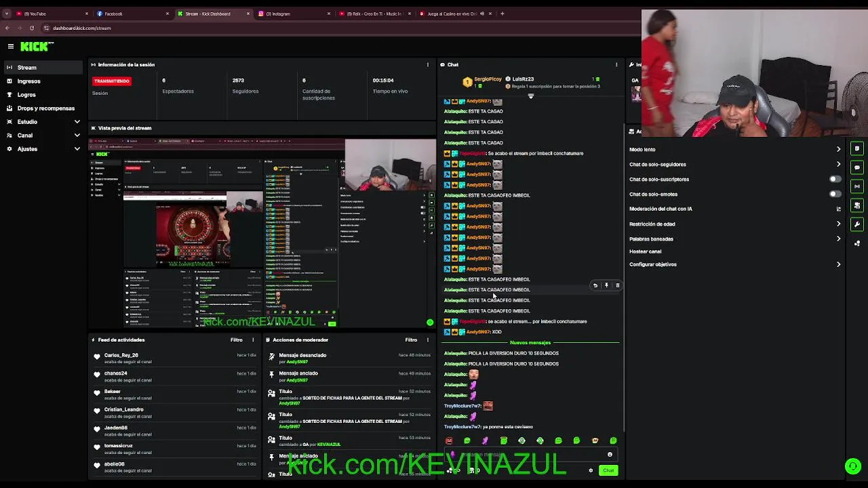
Task: Open Logros in the sidebar
Action: [42, 94]
